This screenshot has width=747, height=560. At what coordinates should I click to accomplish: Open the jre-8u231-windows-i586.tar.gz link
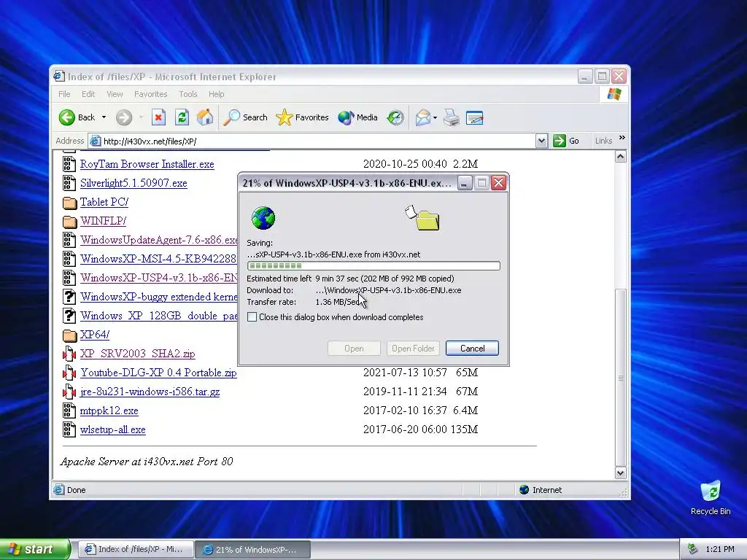150,392
